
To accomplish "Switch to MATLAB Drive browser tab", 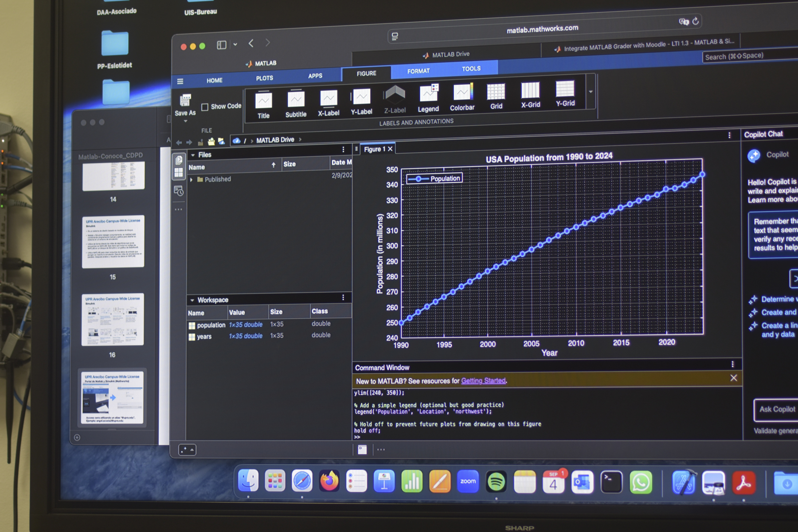I will click(x=447, y=55).
